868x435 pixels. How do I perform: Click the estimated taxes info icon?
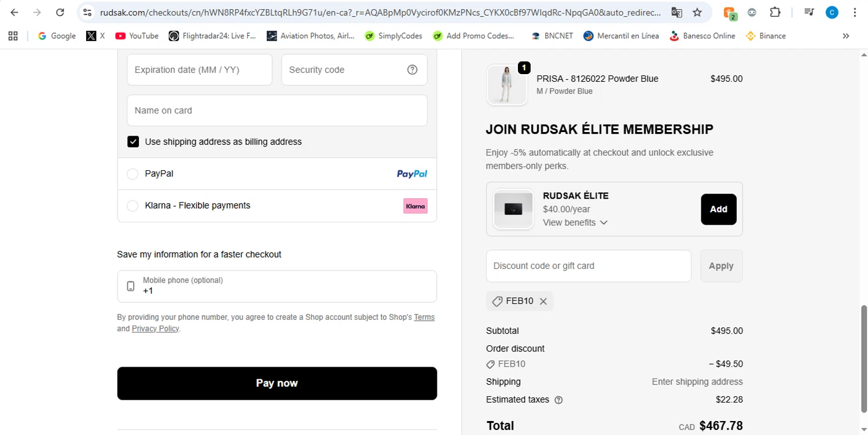558,400
